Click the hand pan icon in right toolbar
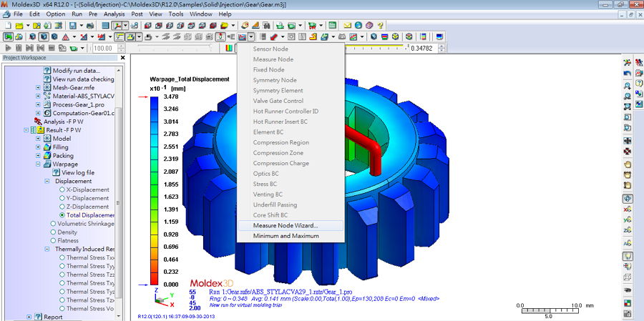This screenshot has height=321, width=644. (627, 164)
